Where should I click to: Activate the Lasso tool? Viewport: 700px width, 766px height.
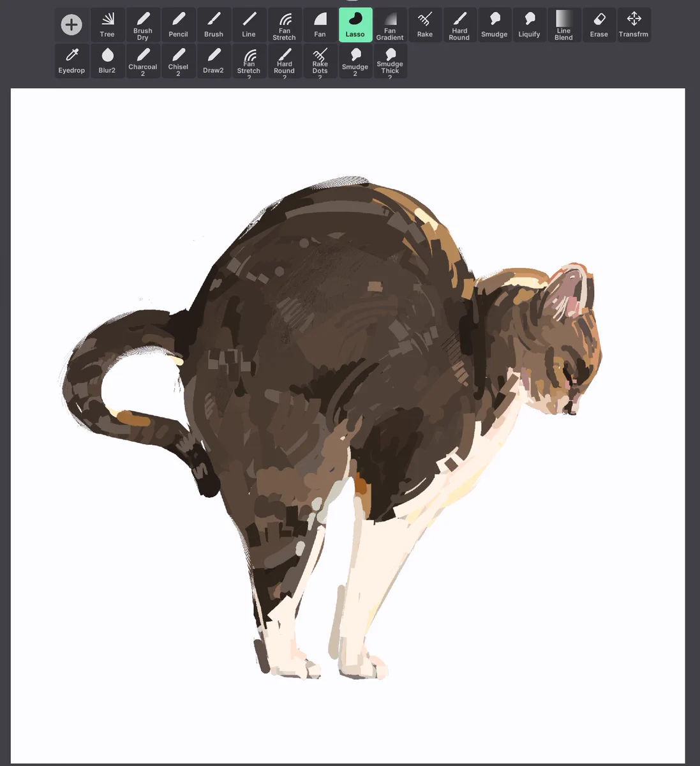tap(355, 25)
